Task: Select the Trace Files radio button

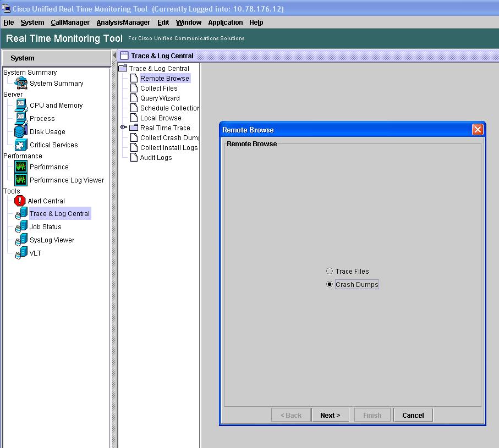Action: [x=330, y=271]
